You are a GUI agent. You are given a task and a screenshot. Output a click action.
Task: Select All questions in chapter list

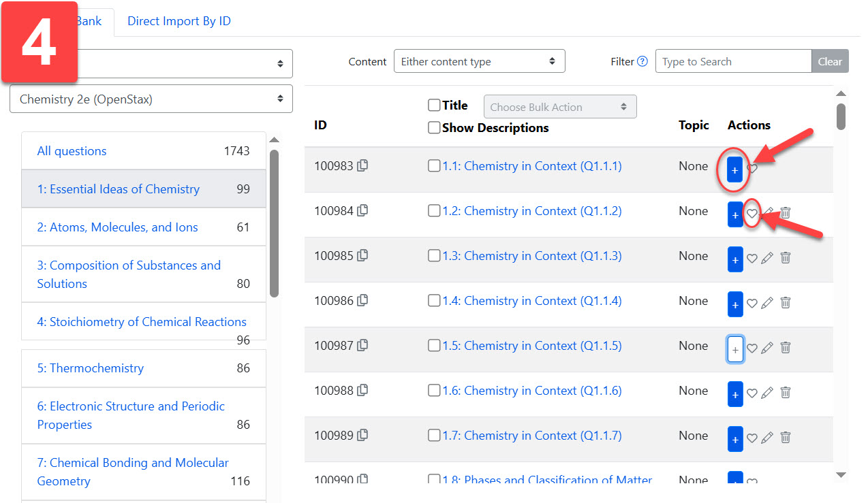click(x=144, y=151)
